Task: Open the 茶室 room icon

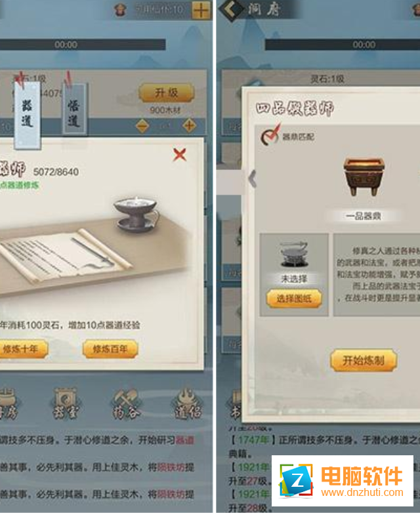Action: pyautogui.click(x=66, y=403)
